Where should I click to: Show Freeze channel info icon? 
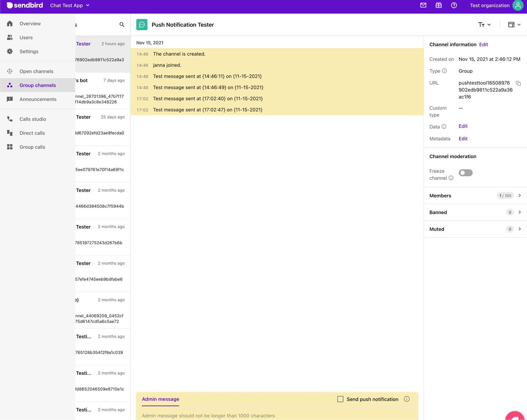click(x=451, y=178)
